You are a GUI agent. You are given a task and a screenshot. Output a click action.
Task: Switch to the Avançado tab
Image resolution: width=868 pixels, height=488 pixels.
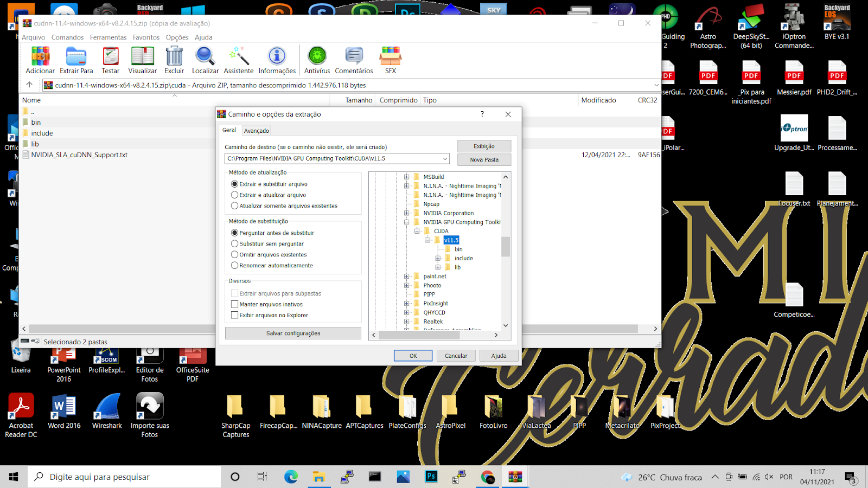tap(257, 131)
